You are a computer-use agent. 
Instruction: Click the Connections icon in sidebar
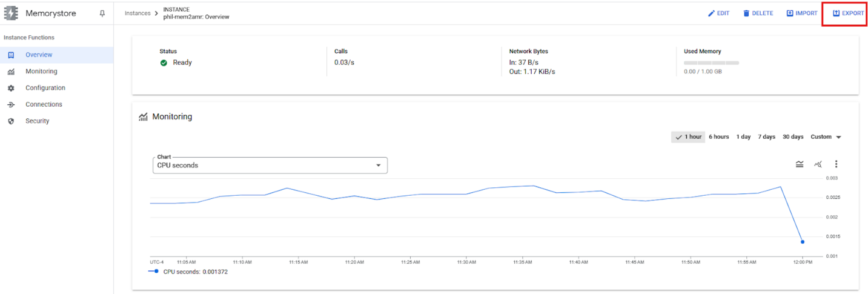[x=11, y=105]
